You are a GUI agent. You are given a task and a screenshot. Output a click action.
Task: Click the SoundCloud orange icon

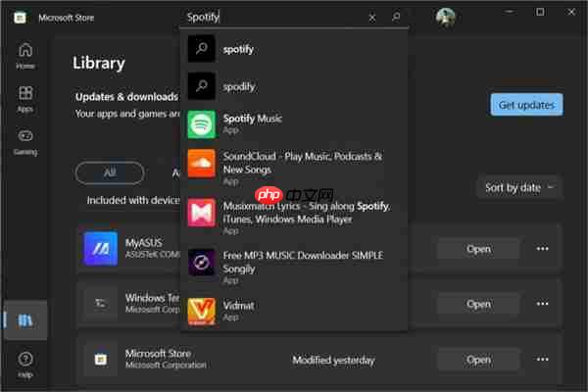click(202, 164)
